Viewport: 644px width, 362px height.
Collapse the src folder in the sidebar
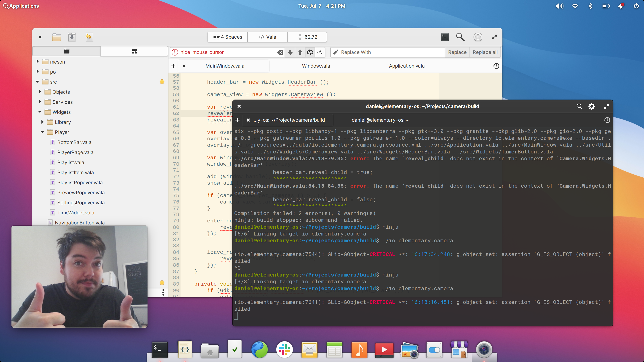(x=37, y=82)
